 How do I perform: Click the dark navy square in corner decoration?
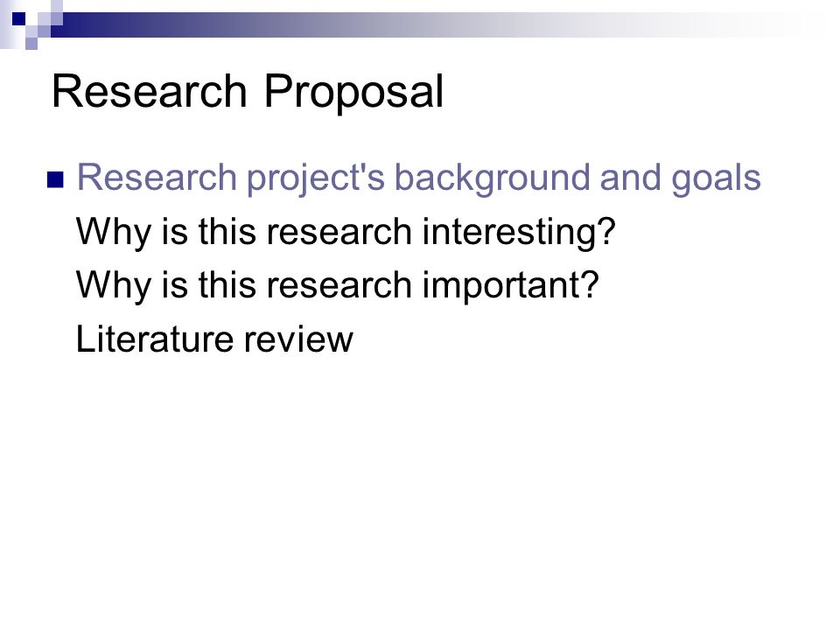[x=18, y=18]
